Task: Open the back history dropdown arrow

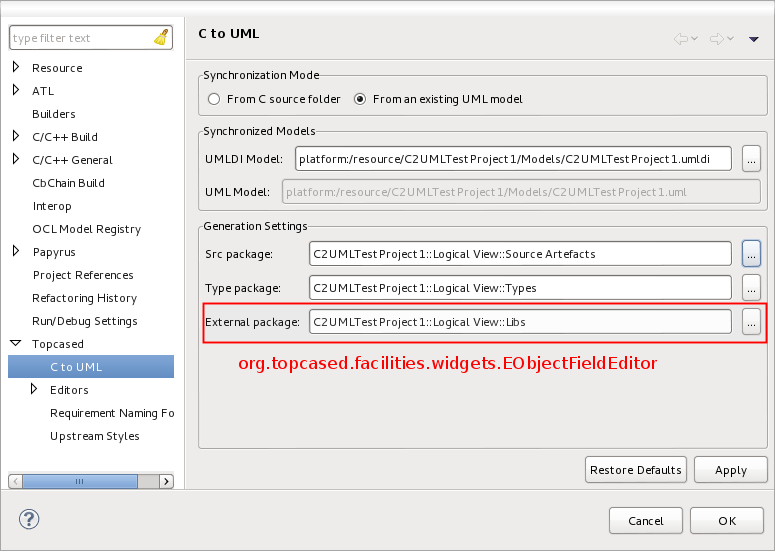Action: click(694, 39)
